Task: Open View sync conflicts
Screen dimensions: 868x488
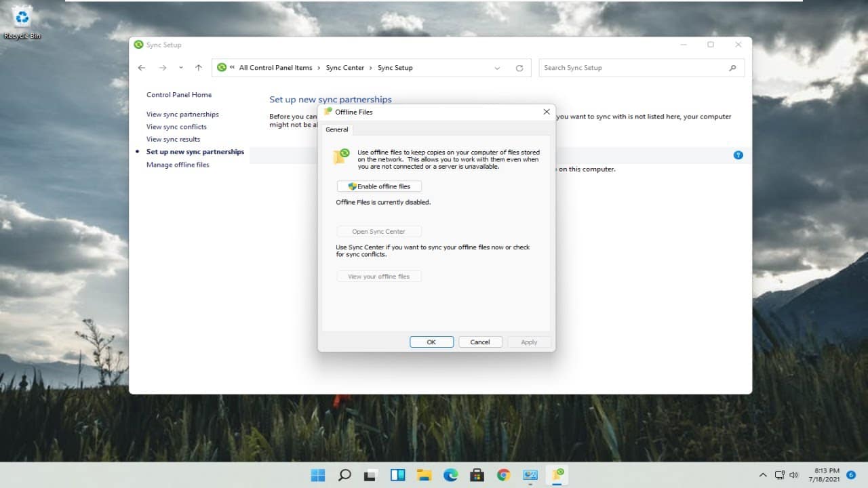Action: [176, 127]
